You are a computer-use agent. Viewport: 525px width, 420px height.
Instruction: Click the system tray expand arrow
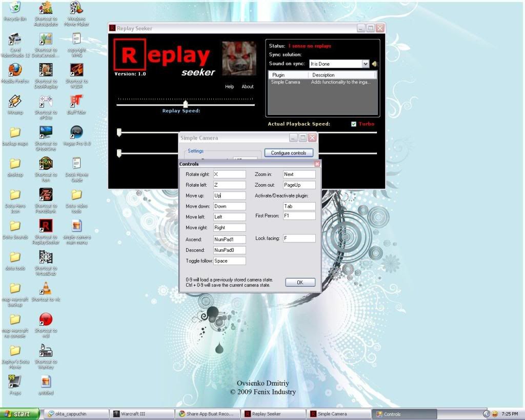[x=487, y=414]
